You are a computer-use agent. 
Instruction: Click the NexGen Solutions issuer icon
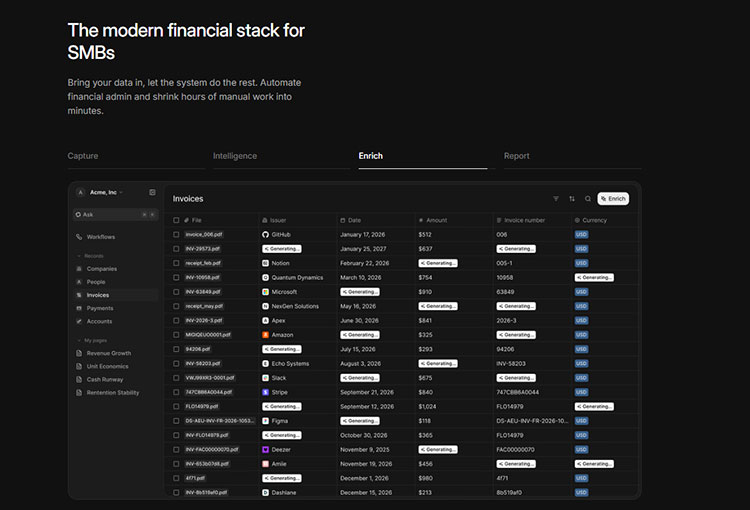pos(265,306)
